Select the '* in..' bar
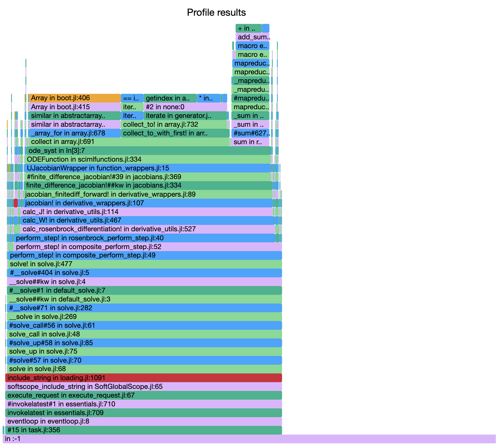The image size is (504, 448). tap(209, 98)
